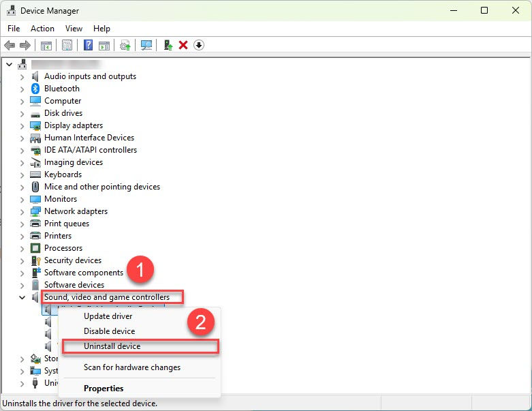Select Update driver in context menu

pyautogui.click(x=108, y=316)
